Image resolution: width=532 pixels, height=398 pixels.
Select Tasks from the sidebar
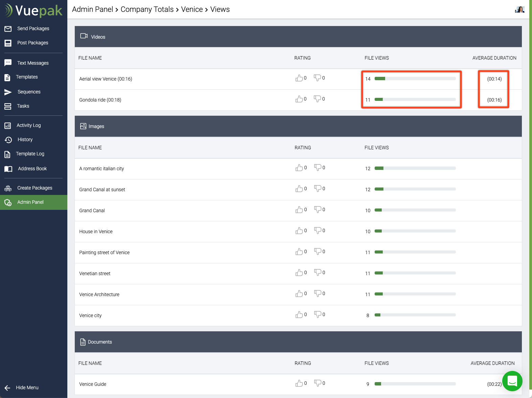(23, 106)
